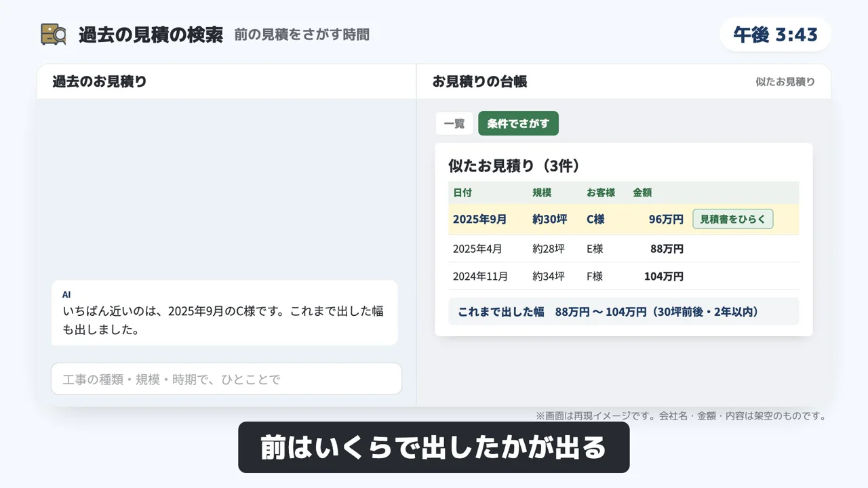Switch to the 一覧 tab

click(x=454, y=123)
